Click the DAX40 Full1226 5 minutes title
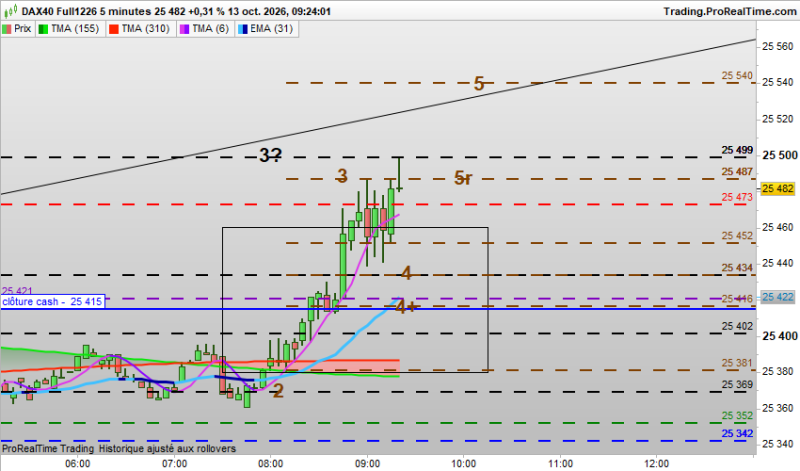Screen dimensions: 800x471 pos(86,11)
